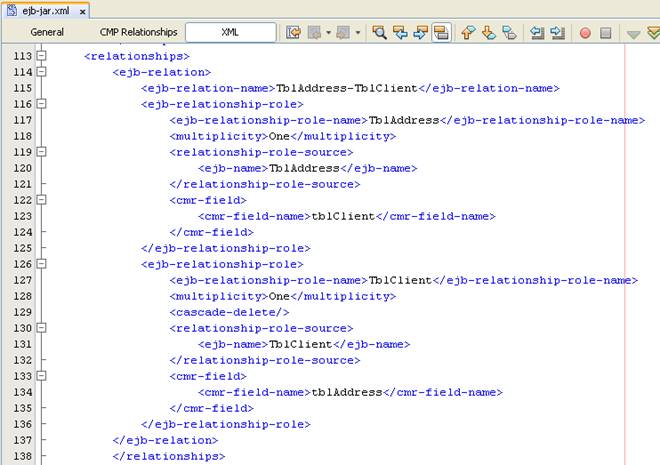Image resolution: width=660 pixels, height=465 pixels.
Task: Click the Last Edit location icon
Action: pos(293,32)
